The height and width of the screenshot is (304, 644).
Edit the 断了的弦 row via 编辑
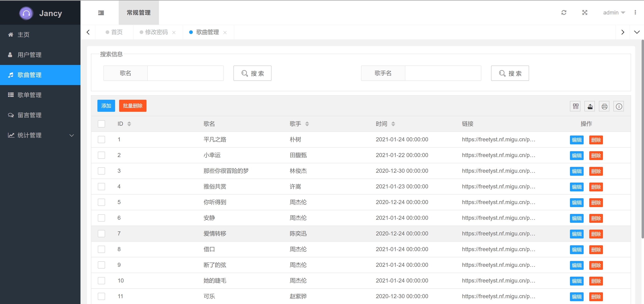pyautogui.click(x=577, y=266)
